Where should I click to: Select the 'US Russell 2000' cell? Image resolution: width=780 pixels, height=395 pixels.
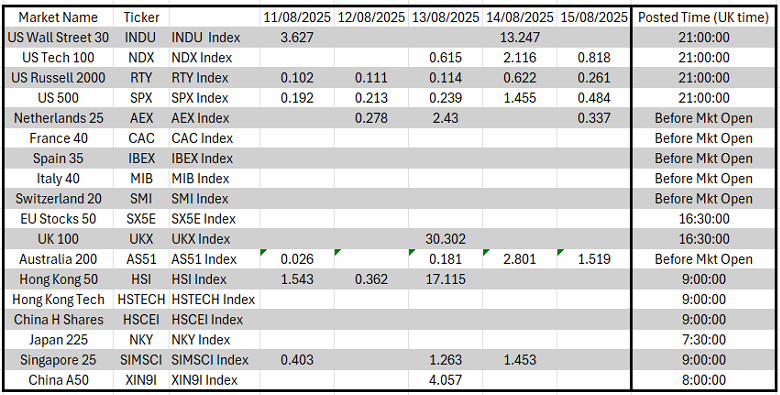click(58, 78)
